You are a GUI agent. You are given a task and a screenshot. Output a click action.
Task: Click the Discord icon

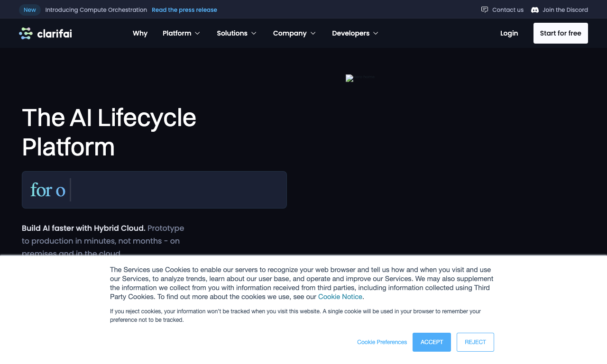click(x=535, y=10)
